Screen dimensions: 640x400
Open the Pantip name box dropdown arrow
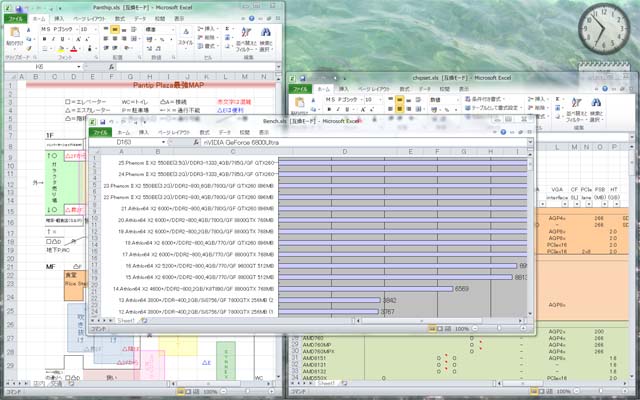[79, 67]
